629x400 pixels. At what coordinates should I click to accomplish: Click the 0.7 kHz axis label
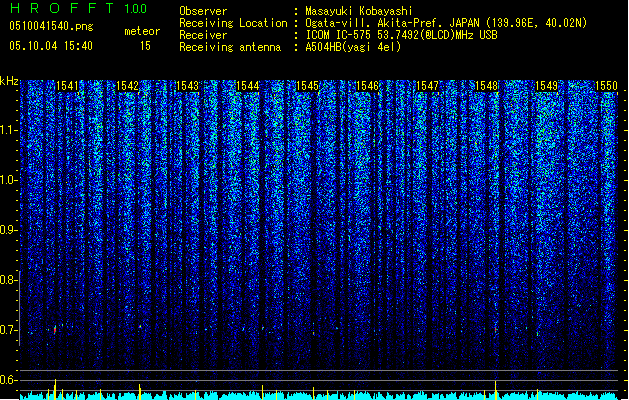(7, 330)
